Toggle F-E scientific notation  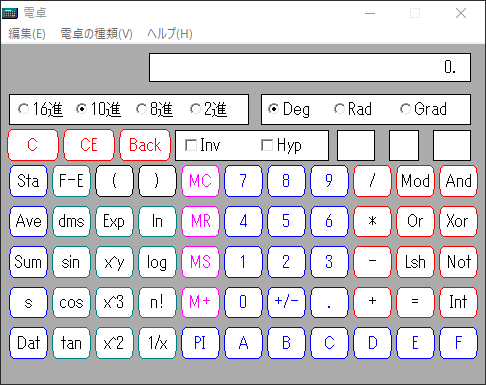(71, 181)
